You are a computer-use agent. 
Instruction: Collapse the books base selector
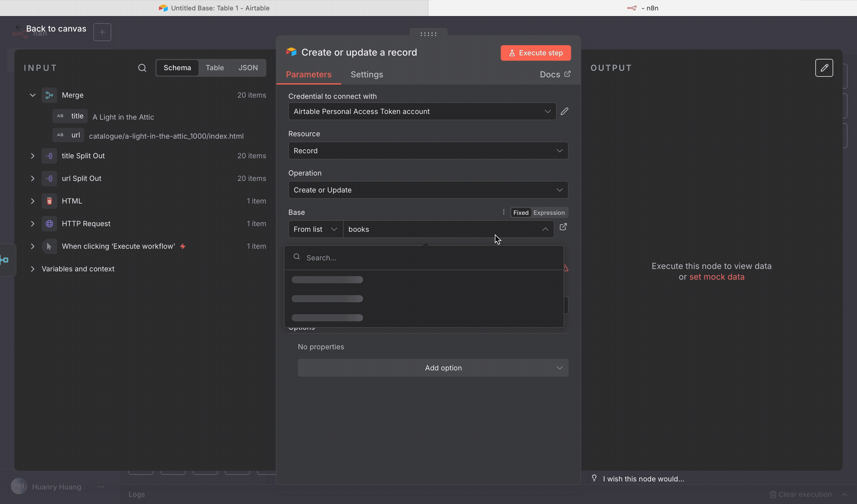point(545,229)
